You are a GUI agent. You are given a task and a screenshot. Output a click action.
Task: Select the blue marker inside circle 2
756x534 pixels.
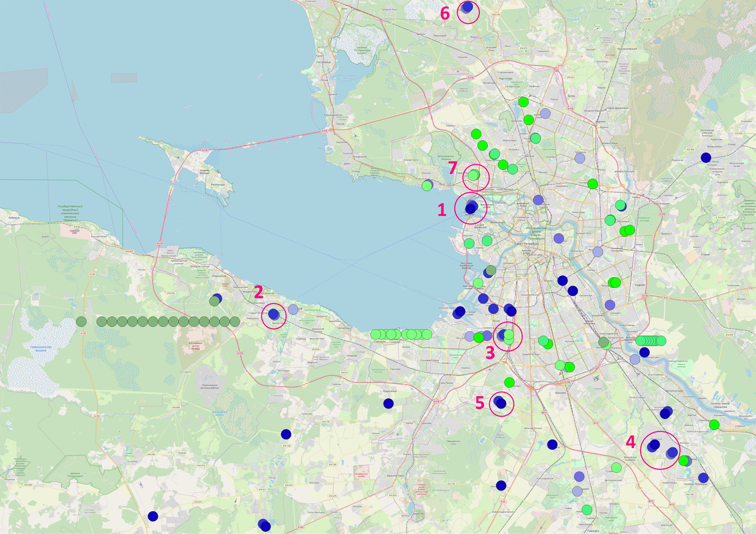[274, 314]
